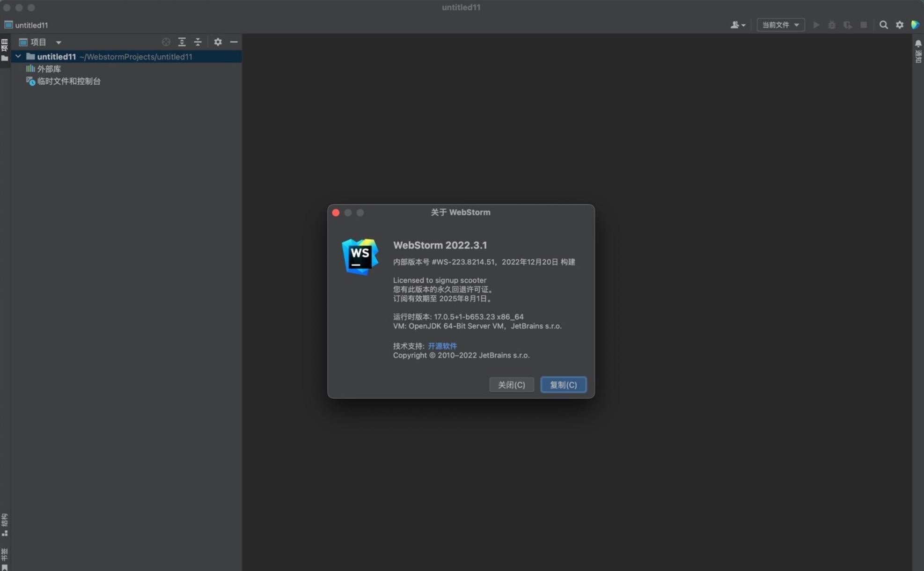Click the 开源软件 link in About dialog
This screenshot has width=924, height=571.
tap(442, 346)
